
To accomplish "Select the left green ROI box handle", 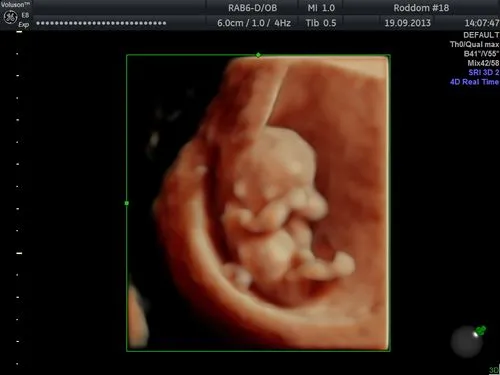I will coord(127,203).
